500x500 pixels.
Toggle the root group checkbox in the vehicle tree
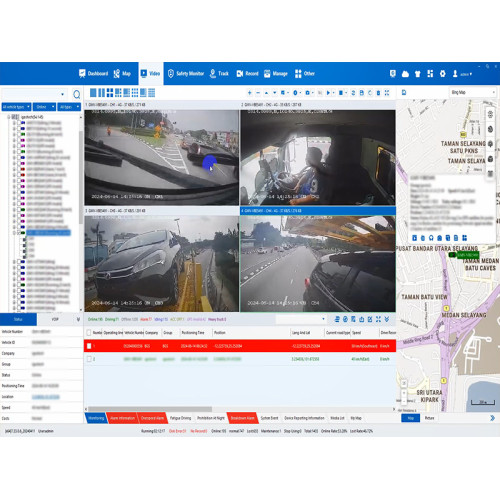13,117
